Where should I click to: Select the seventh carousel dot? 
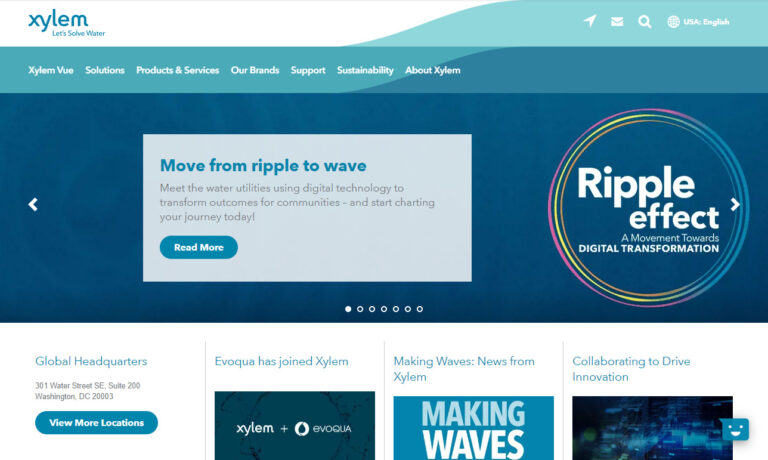click(x=420, y=309)
